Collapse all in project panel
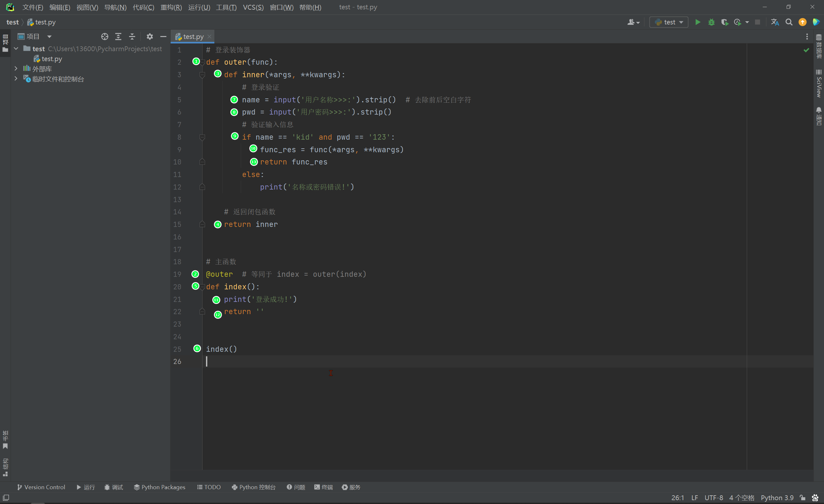This screenshot has height=504, width=824. (132, 36)
